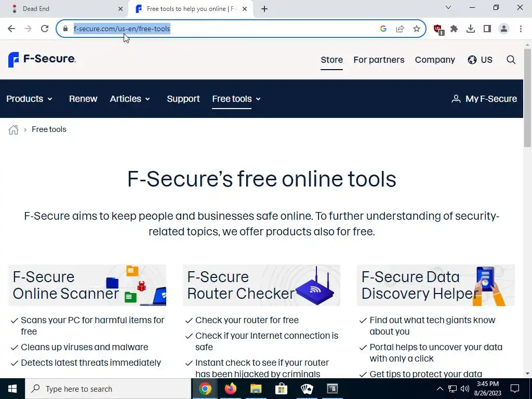Image resolution: width=532 pixels, height=399 pixels.
Task: Expand the Articles dropdown menu
Action: click(x=129, y=99)
